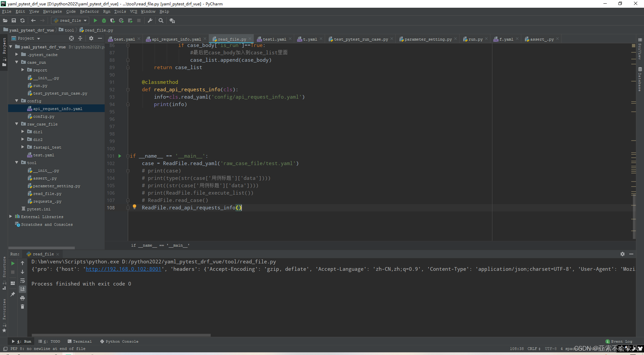
Task: Run with coverage icon in toolbar
Action: [113, 20]
